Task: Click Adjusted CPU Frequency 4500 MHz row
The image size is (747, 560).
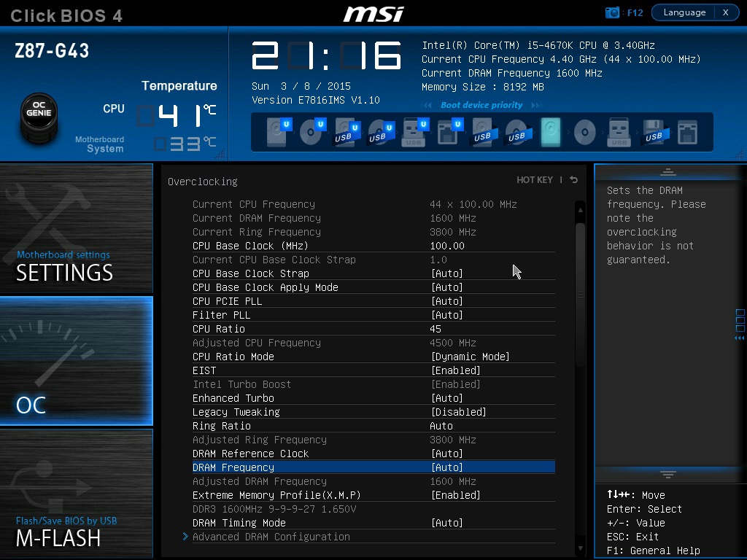Action: 373,343
